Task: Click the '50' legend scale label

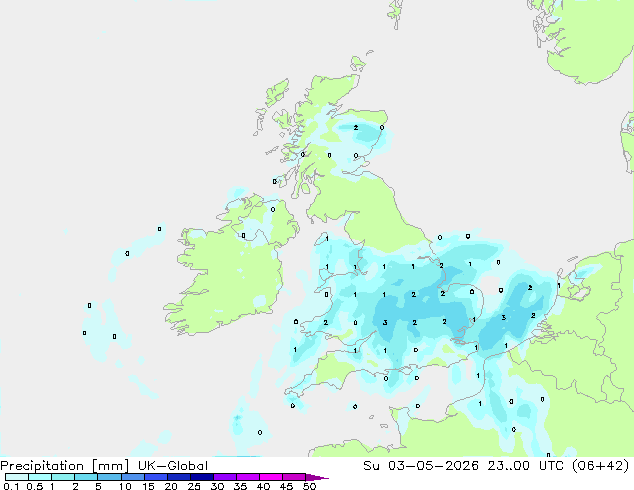Action: 309,486
